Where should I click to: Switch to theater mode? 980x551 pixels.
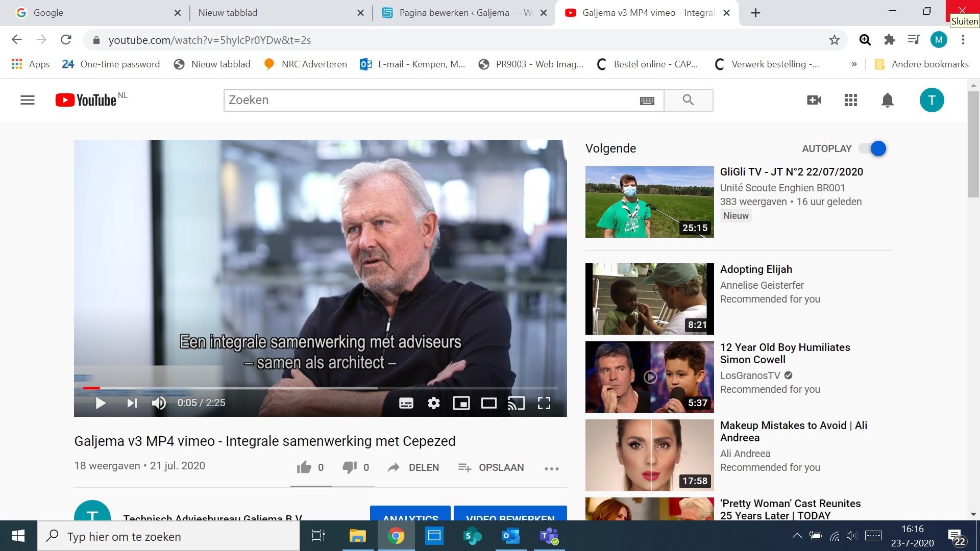click(x=489, y=403)
